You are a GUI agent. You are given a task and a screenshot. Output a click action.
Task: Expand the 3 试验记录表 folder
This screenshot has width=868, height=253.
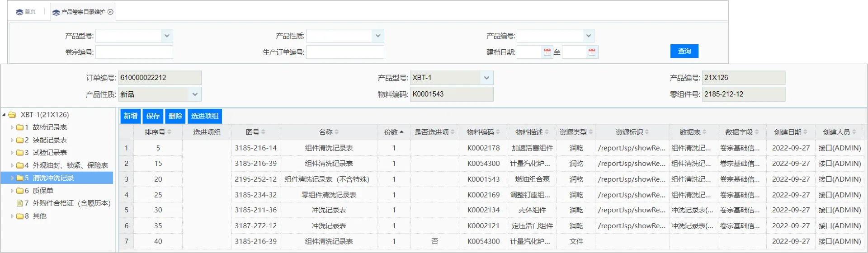click(x=12, y=153)
